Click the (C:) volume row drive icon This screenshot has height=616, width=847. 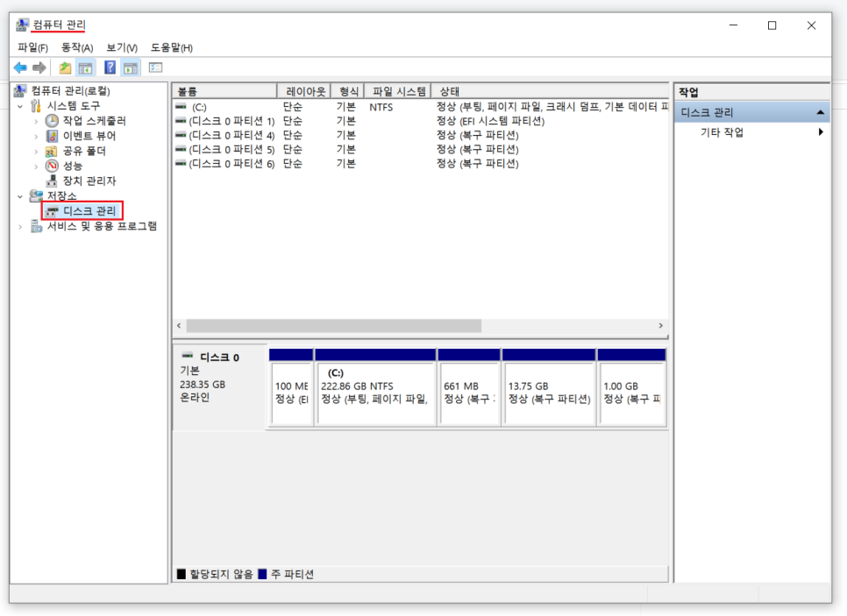click(181, 106)
